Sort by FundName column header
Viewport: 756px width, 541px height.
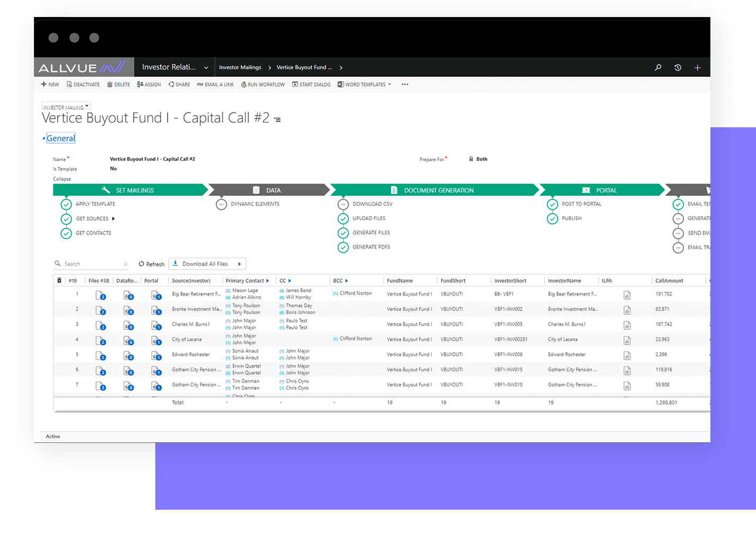(400, 281)
